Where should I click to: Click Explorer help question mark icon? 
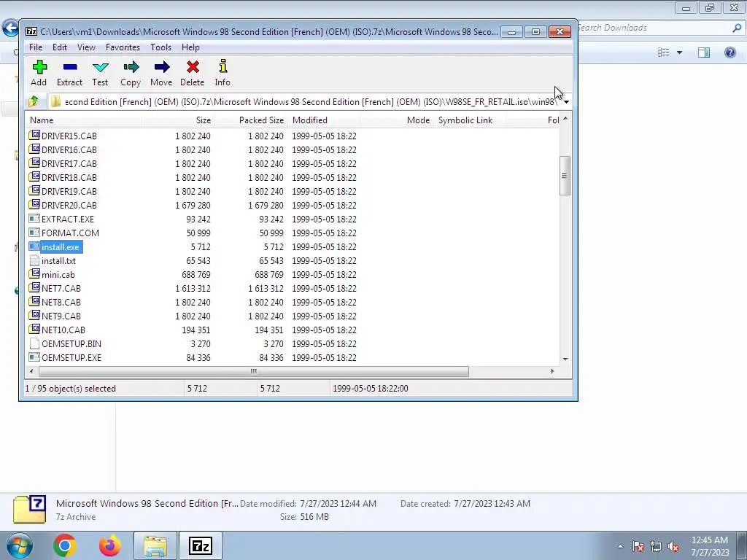click(x=729, y=52)
